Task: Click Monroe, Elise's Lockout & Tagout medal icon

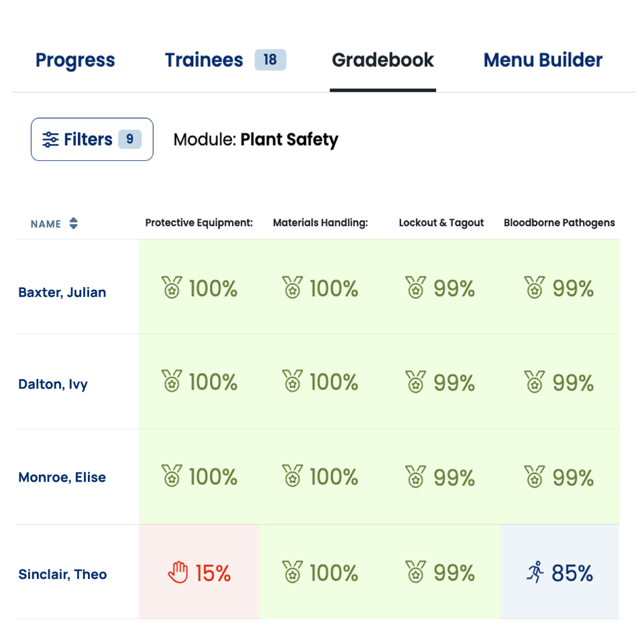Action: (416, 476)
